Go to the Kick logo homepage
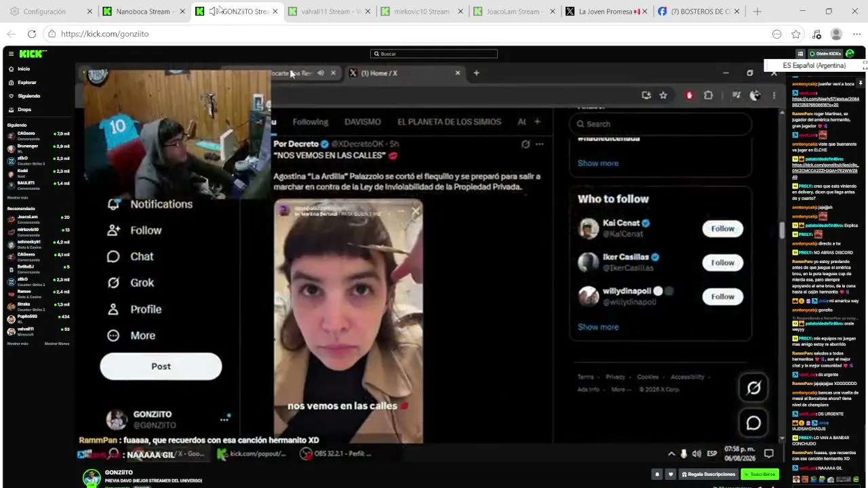Screen dimensions: 868x488 pos(31,54)
